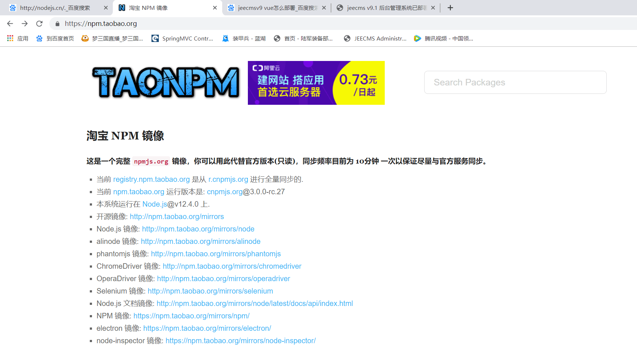Viewport: 637px width, 364px height.
Task: Click the 淘宝 NPM 镜像 page heading
Action: [x=125, y=136]
